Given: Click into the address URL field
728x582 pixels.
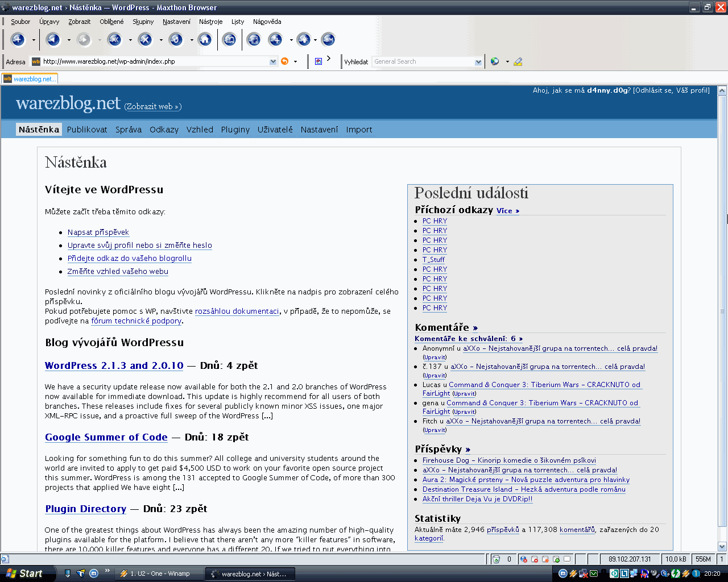Looking at the screenshot, I should [x=154, y=61].
